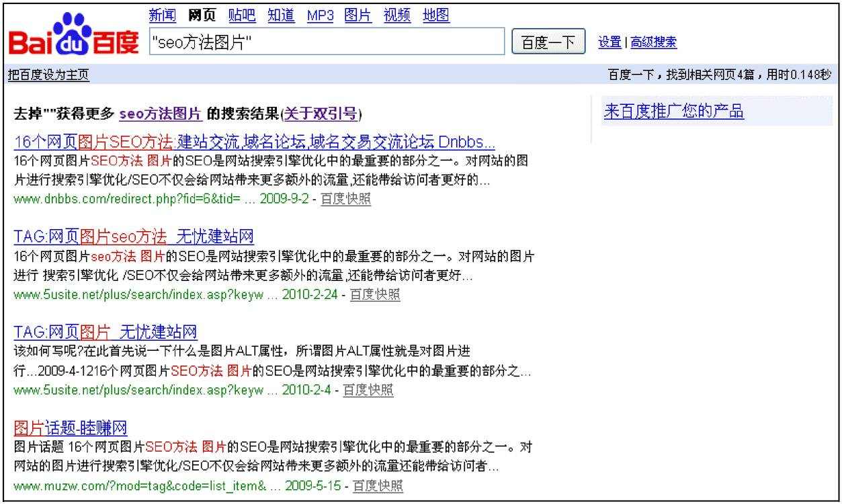
Task: Switch to the MP3 tab
Action: click(321, 15)
